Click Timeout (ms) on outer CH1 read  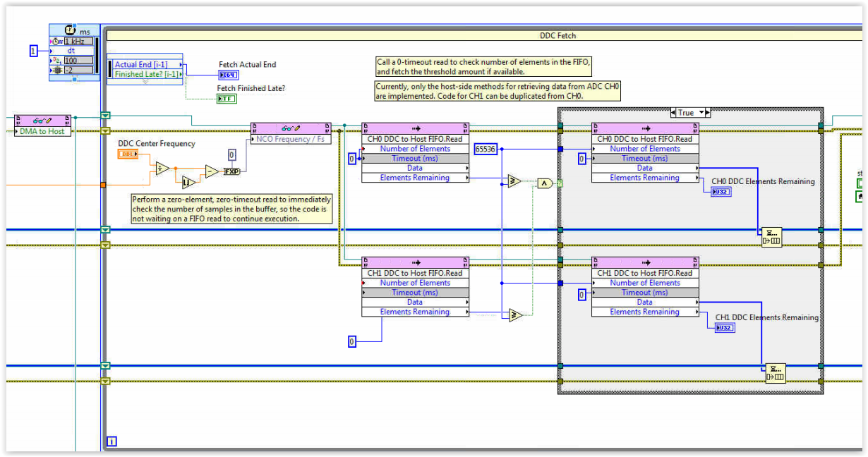(x=415, y=293)
